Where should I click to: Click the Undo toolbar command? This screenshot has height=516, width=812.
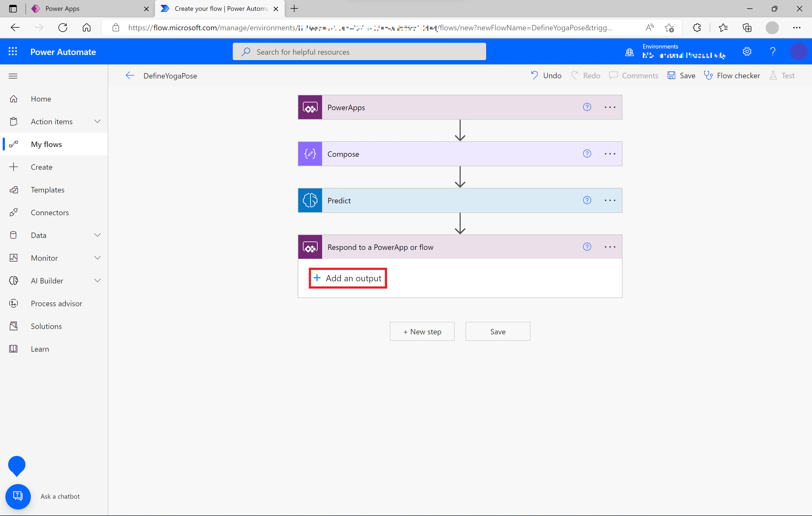click(546, 76)
